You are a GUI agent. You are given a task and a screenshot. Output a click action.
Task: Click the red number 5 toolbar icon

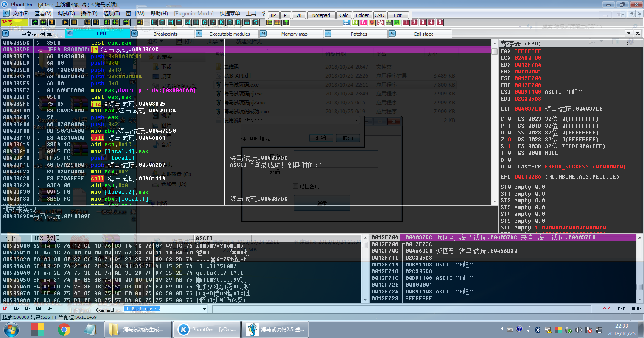(440, 22)
